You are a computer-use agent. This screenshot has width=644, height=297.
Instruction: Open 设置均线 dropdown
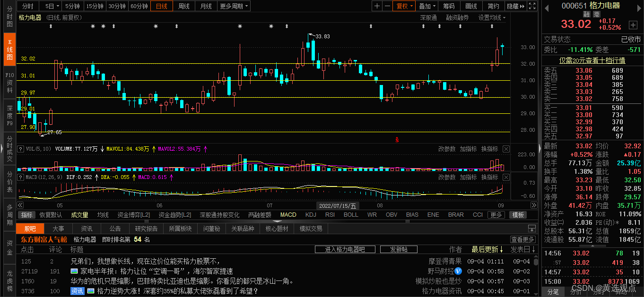(x=492, y=17)
